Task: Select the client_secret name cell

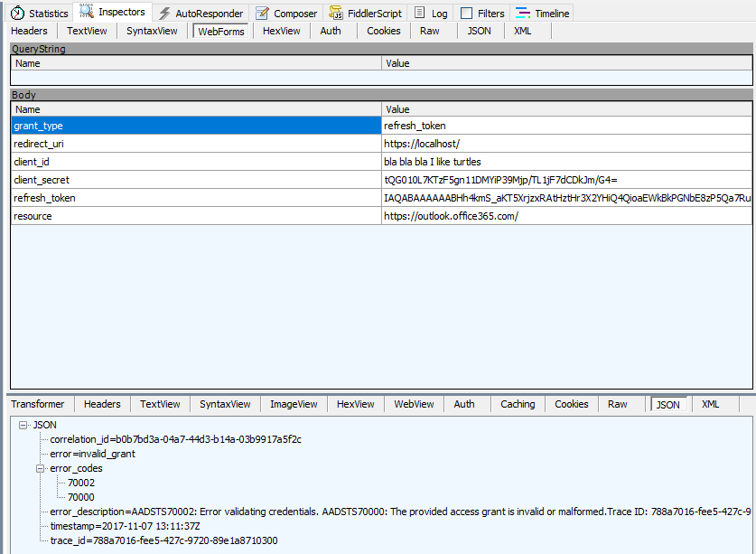Action: pyautogui.click(x=196, y=180)
